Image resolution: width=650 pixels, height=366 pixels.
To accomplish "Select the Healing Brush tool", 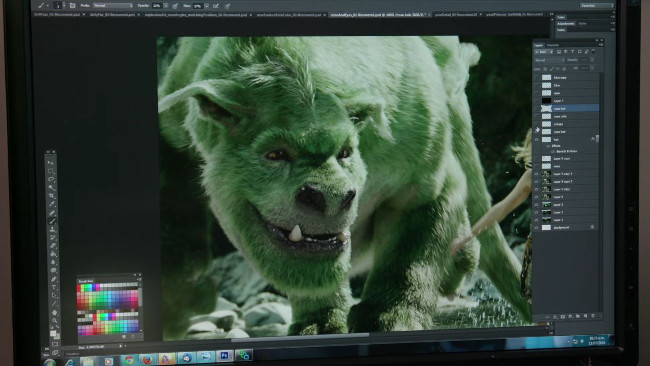I will pyautogui.click(x=52, y=213).
